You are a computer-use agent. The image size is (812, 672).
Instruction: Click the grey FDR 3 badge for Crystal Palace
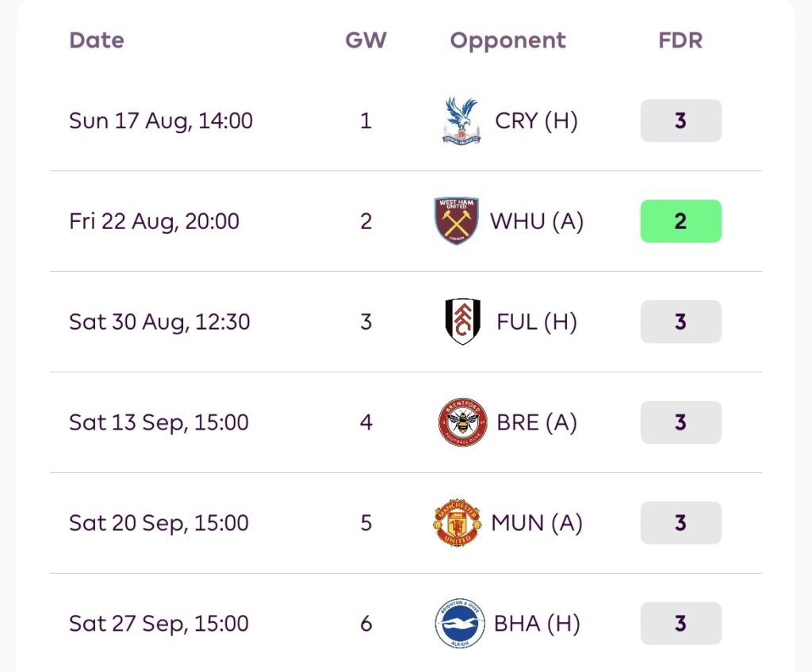680,120
